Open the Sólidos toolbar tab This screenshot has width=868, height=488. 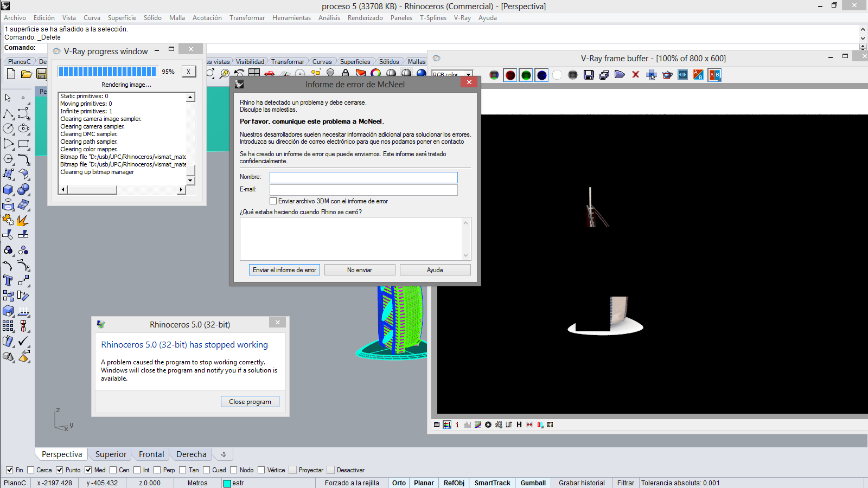389,62
